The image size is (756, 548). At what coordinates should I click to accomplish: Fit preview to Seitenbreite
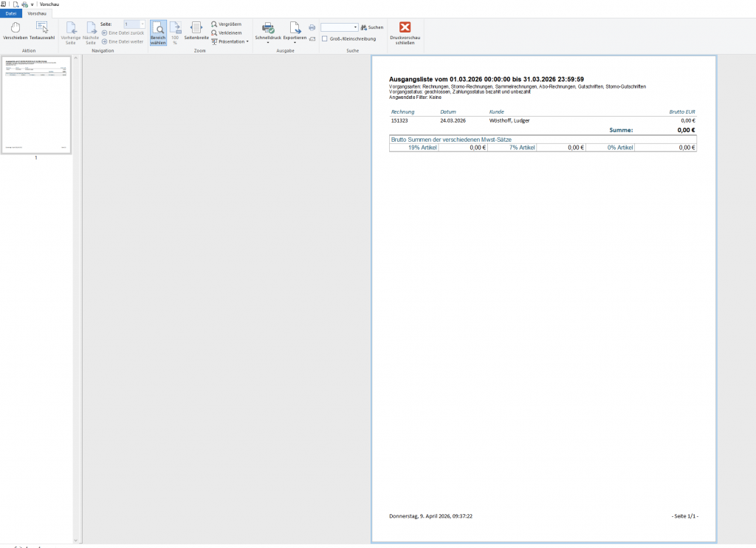point(196,32)
